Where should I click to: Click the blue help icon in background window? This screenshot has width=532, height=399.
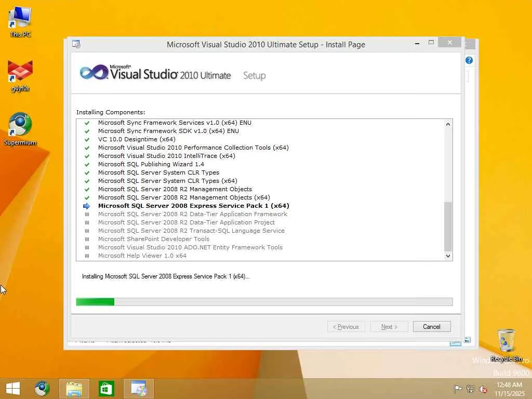pos(469,60)
